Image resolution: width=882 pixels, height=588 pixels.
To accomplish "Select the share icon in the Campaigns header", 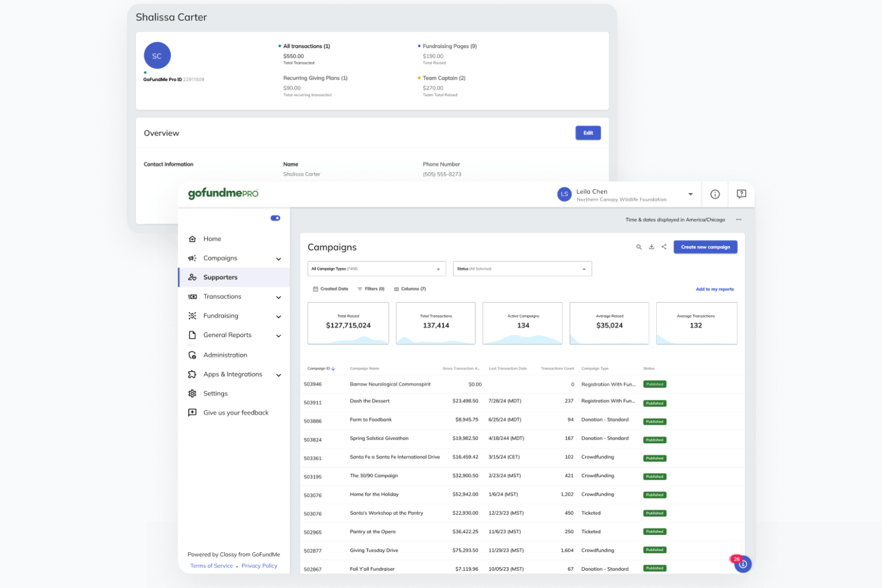I will (664, 247).
